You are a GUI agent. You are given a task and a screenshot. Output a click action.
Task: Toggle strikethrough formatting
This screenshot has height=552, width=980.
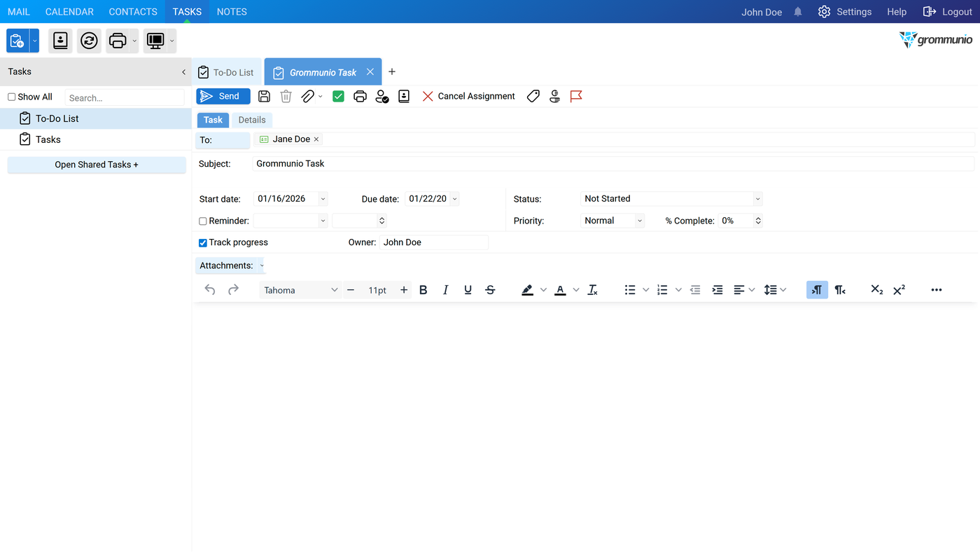coord(490,290)
